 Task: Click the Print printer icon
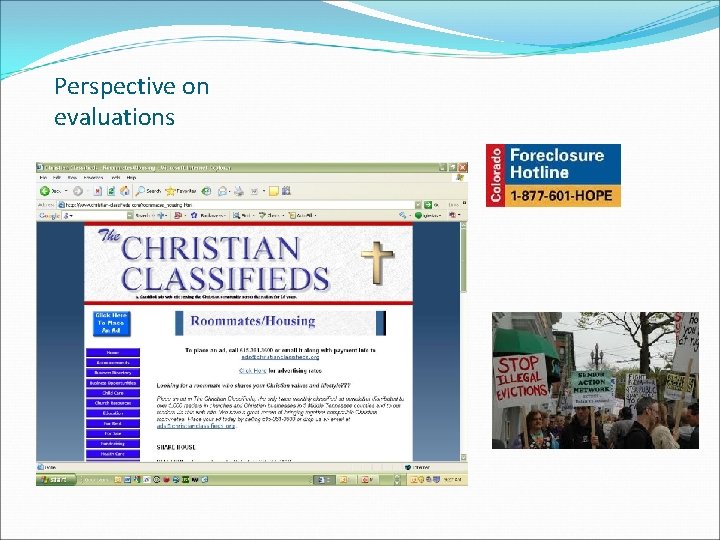[x=238, y=191]
